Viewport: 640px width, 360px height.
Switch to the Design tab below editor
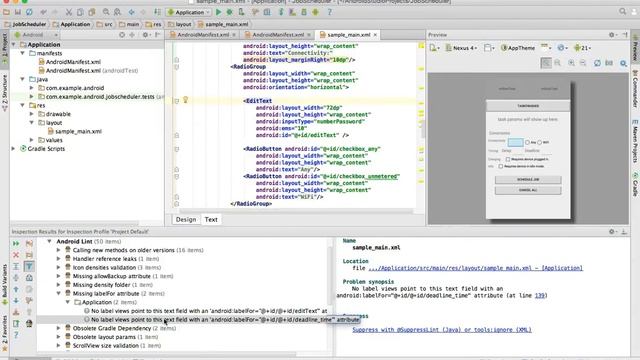point(186,220)
